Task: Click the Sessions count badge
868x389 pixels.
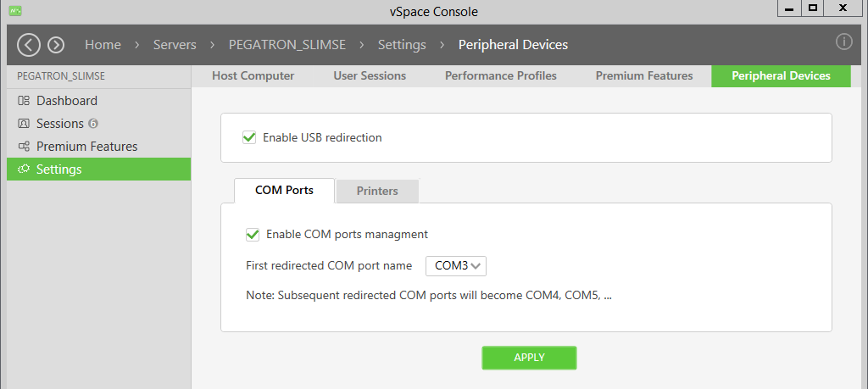Action: (93, 124)
